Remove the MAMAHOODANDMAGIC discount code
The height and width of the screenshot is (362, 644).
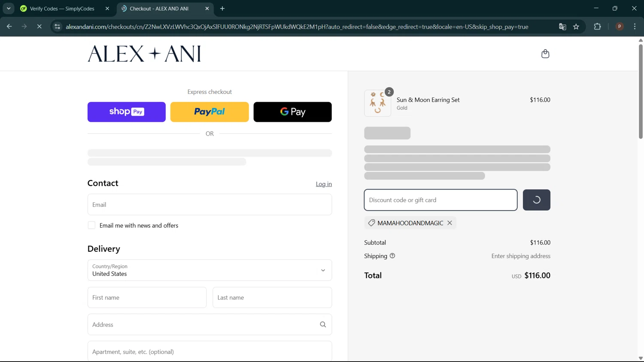click(450, 223)
